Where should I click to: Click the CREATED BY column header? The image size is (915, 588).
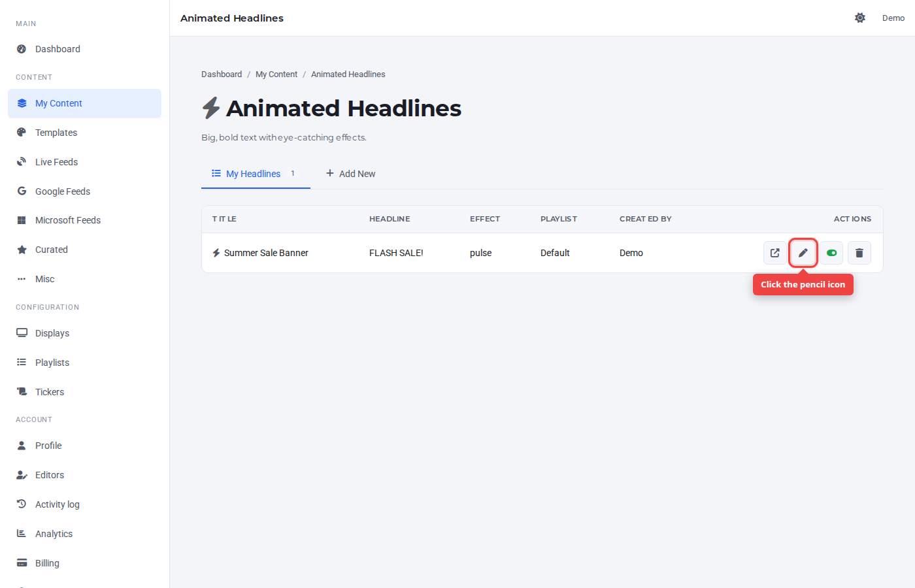[x=646, y=219]
